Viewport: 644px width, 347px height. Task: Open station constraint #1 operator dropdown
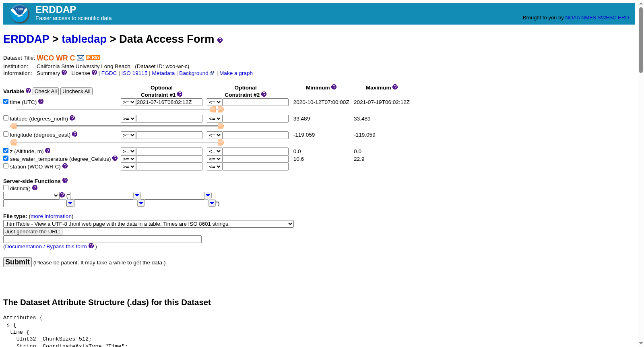tap(128, 167)
